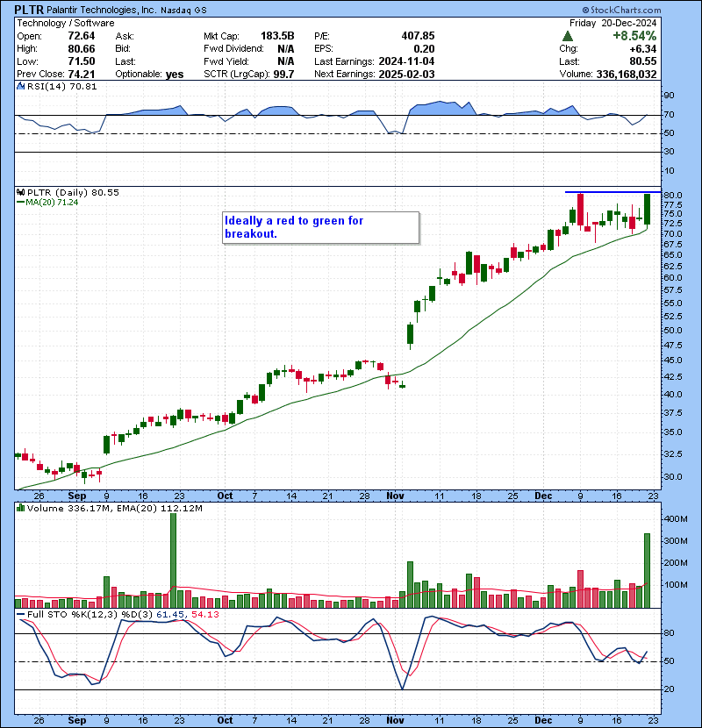Click the P/E value 407.85
The width and height of the screenshot is (702, 728).
[419, 36]
